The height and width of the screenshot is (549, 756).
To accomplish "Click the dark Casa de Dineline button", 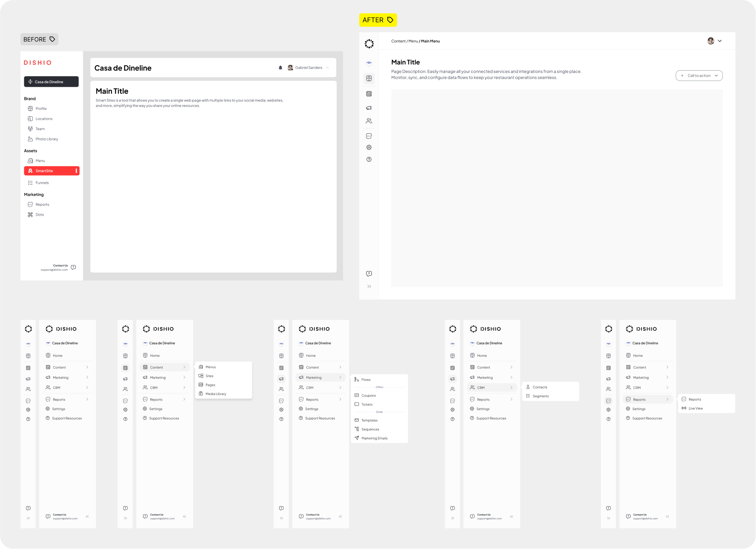I will (x=51, y=82).
